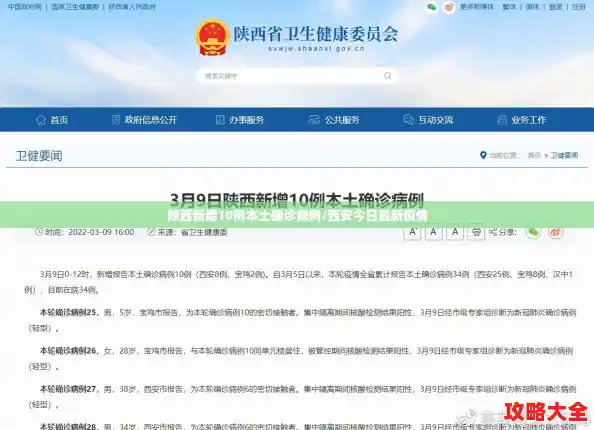Click the bold text 本轮确诊病例27
This screenshot has height=430, width=594.
68,389
